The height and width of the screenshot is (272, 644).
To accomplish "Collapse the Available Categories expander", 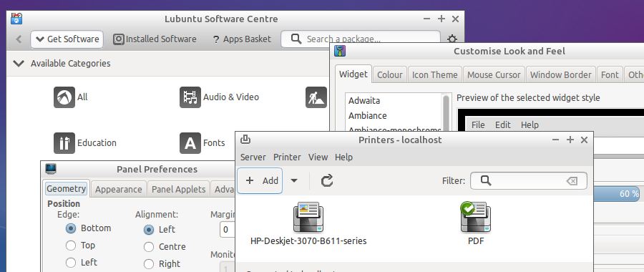I will coord(19,63).
